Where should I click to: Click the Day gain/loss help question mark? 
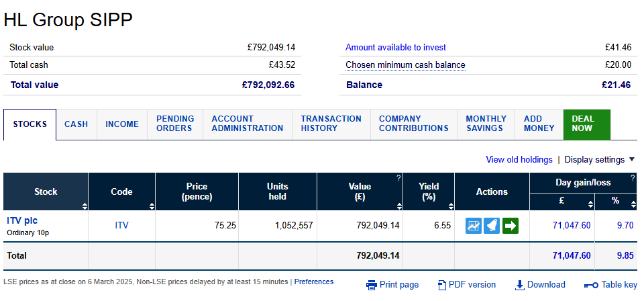pos(633,178)
